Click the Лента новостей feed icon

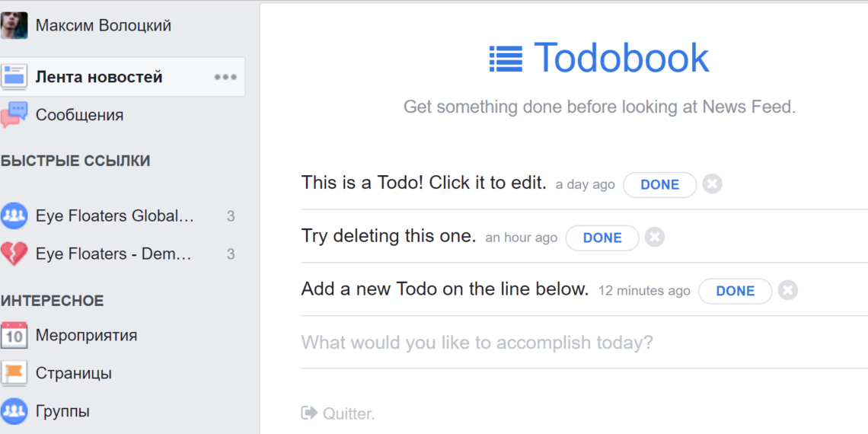click(x=14, y=77)
